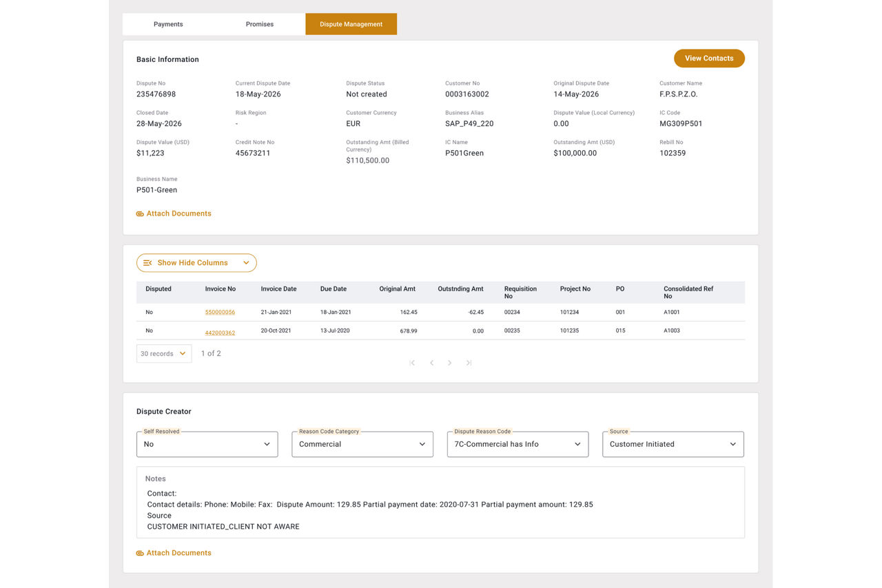Expand Reason Code Category dropdown
This screenshot has height=588, width=882.
[x=362, y=444]
